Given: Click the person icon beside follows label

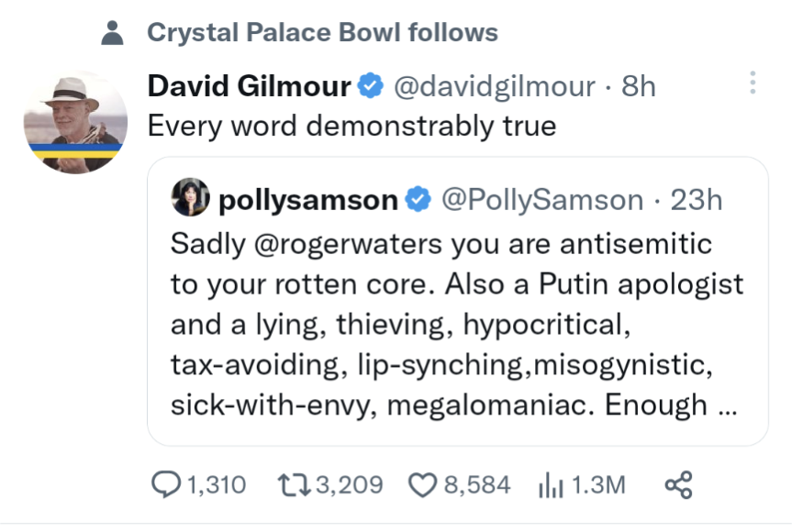Looking at the screenshot, I should pyautogui.click(x=112, y=34).
